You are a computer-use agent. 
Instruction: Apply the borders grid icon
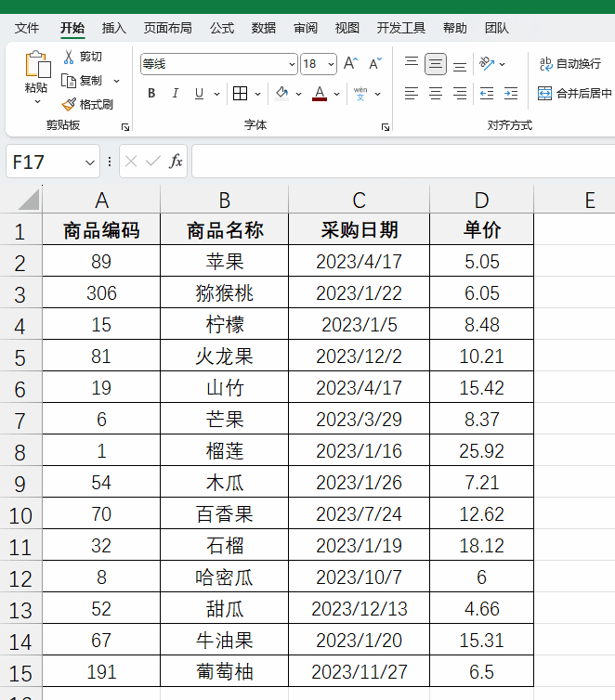[x=241, y=94]
